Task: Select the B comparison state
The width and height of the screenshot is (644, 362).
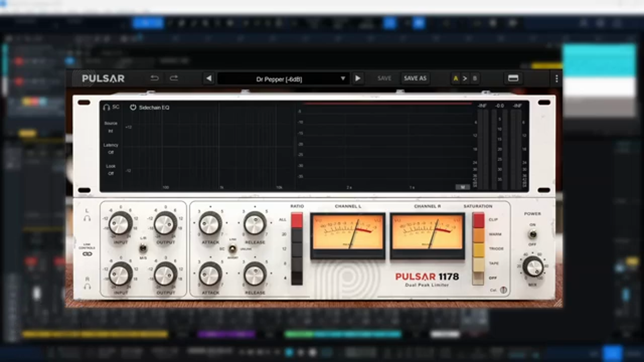Action: tap(475, 79)
